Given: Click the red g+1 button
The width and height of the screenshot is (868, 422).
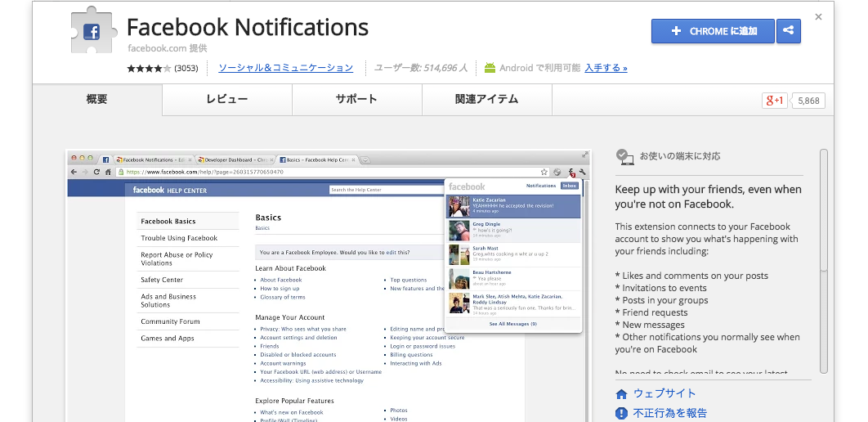Looking at the screenshot, I should click(x=775, y=101).
